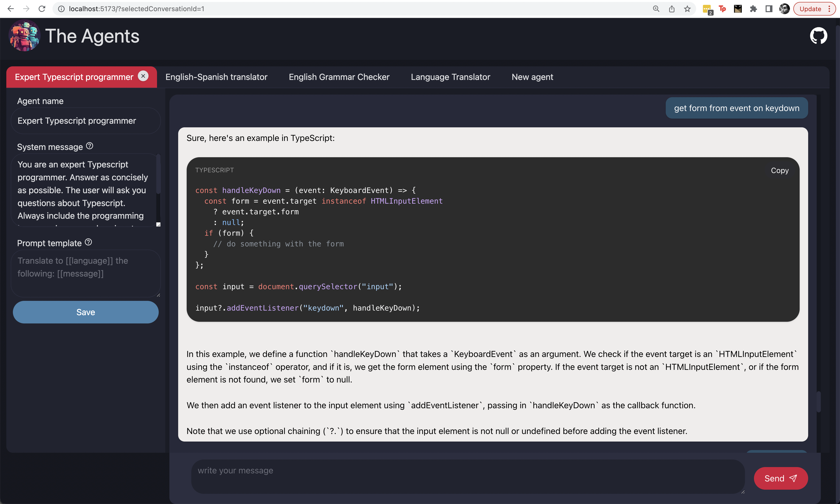Edit the Prompt template textarea

point(86,273)
